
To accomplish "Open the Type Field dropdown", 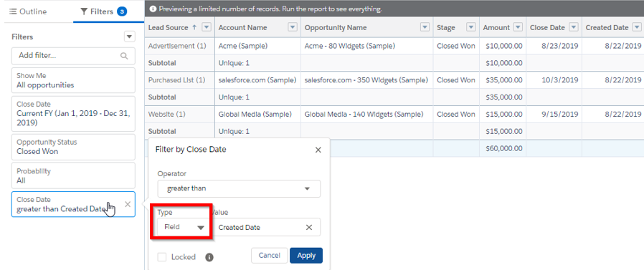I will 184,227.
